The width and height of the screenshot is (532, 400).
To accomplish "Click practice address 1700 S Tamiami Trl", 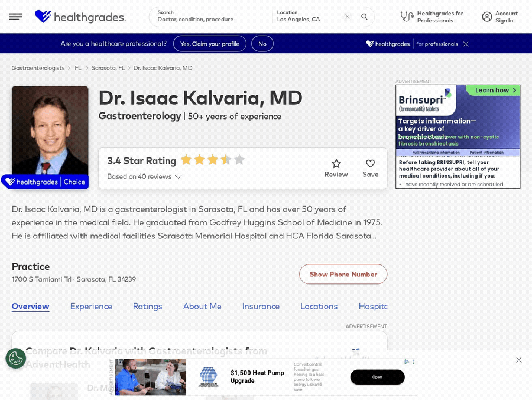I will pos(74,279).
